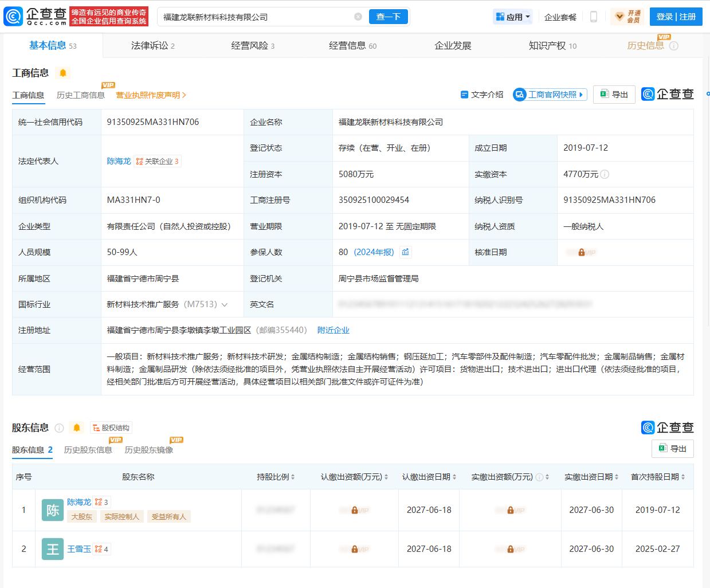Image resolution: width=710 pixels, height=588 pixels.
Task: Click the bell icon beside 股东信息
Action: click(x=77, y=428)
